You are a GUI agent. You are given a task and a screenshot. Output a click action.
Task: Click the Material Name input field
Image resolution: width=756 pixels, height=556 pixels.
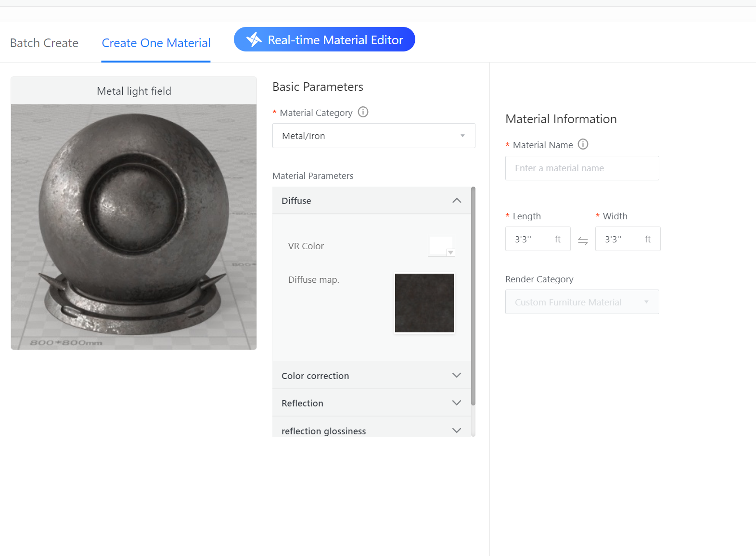point(582,168)
